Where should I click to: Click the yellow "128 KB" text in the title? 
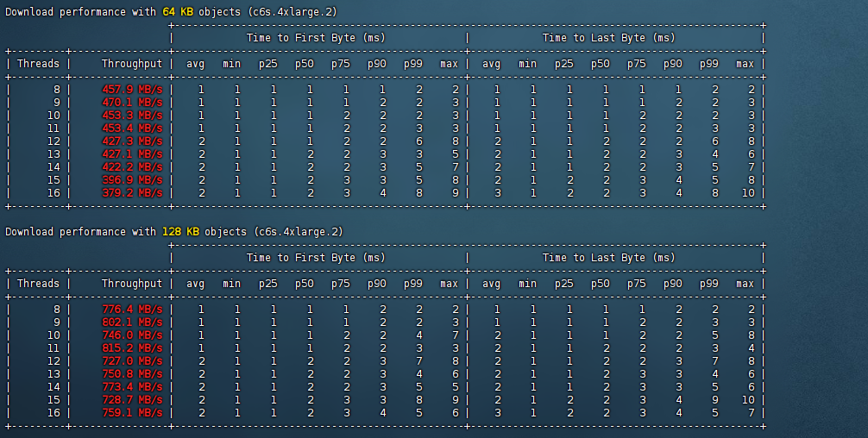click(180, 232)
